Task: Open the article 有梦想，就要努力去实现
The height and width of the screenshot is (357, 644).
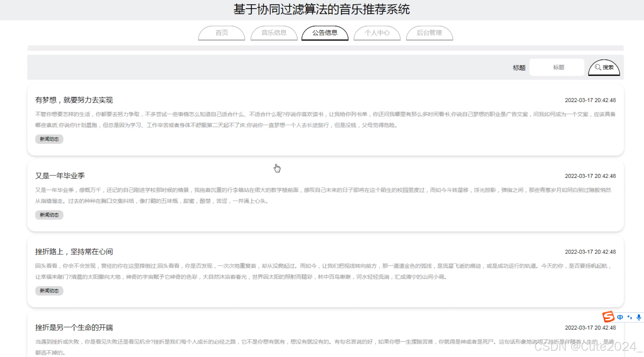Action: (74, 100)
